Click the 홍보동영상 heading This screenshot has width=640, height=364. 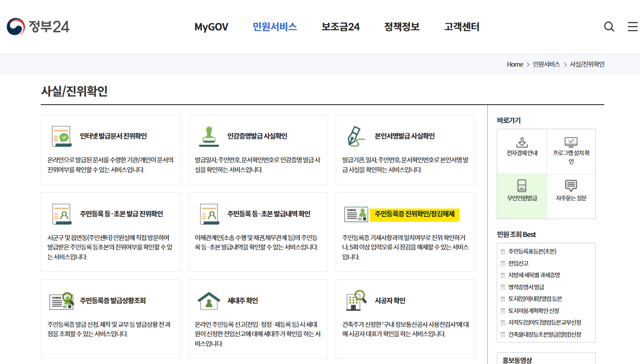[517, 360]
